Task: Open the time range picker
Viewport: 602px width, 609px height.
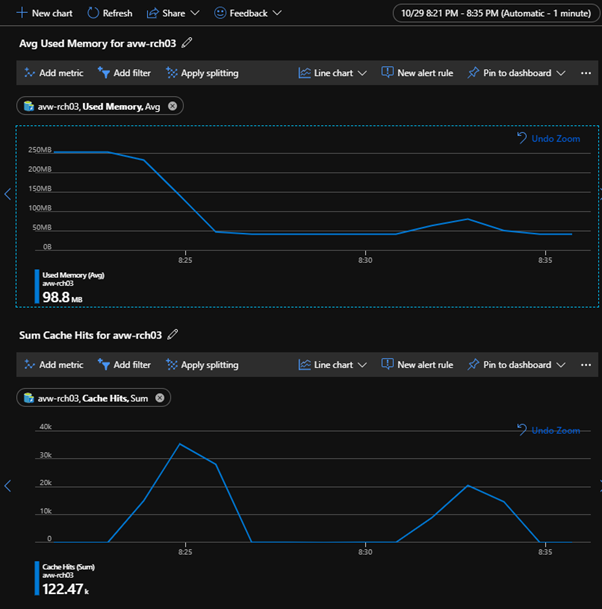Action: point(493,13)
